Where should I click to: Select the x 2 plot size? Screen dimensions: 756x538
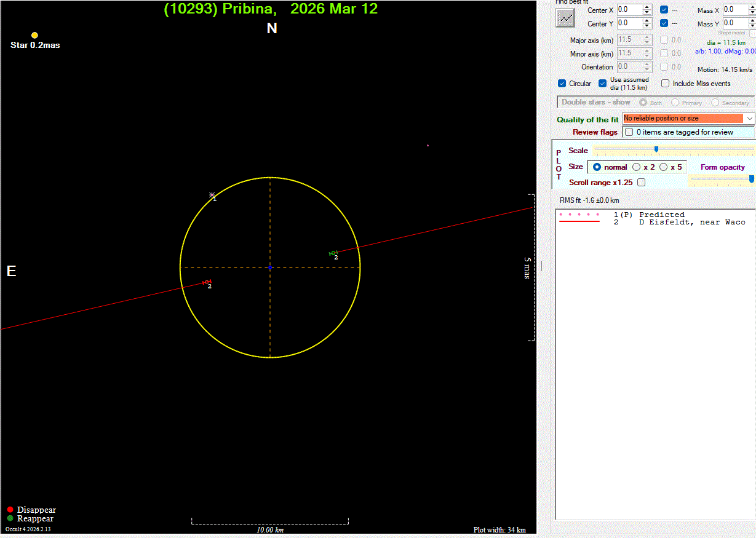coord(636,167)
